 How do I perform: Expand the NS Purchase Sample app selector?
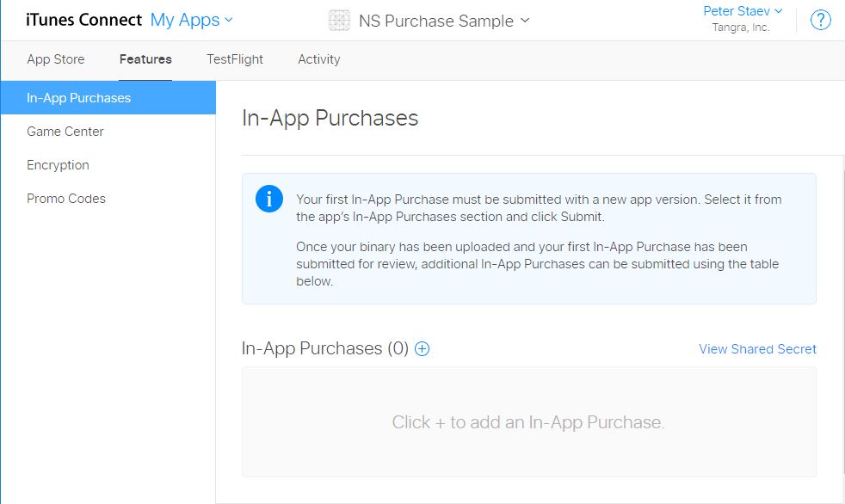pyautogui.click(x=444, y=21)
